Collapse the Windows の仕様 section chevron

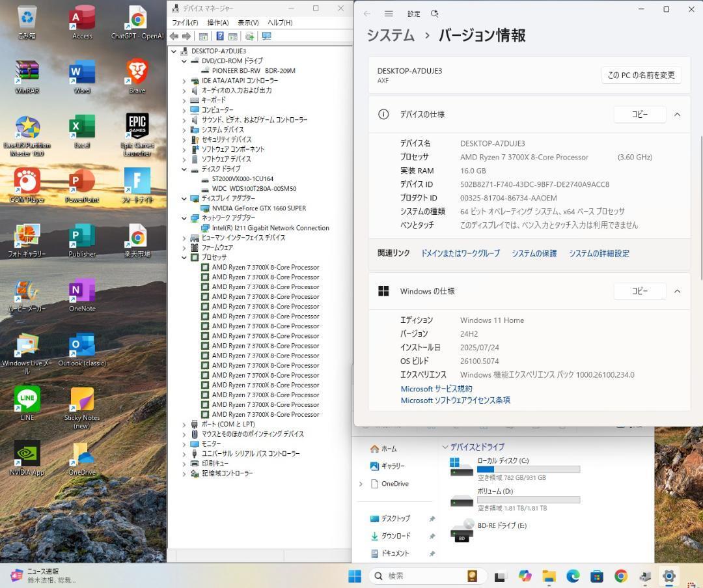pos(677,291)
